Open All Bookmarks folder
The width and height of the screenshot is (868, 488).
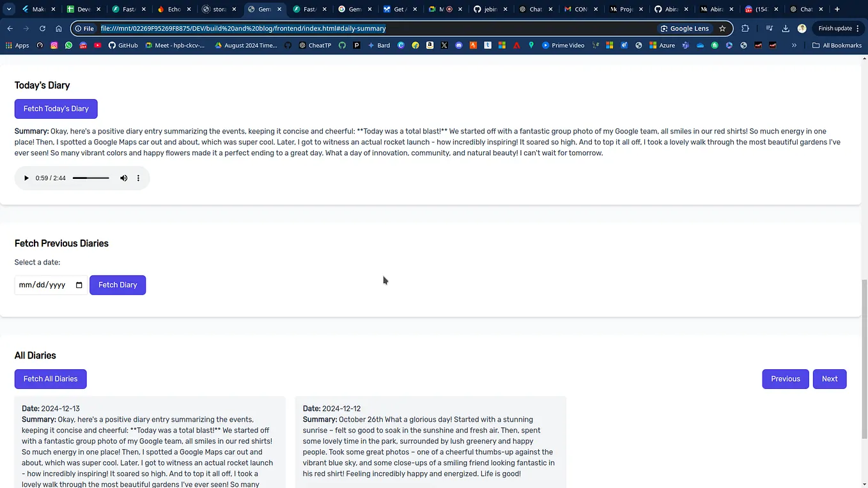tap(837, 45)
